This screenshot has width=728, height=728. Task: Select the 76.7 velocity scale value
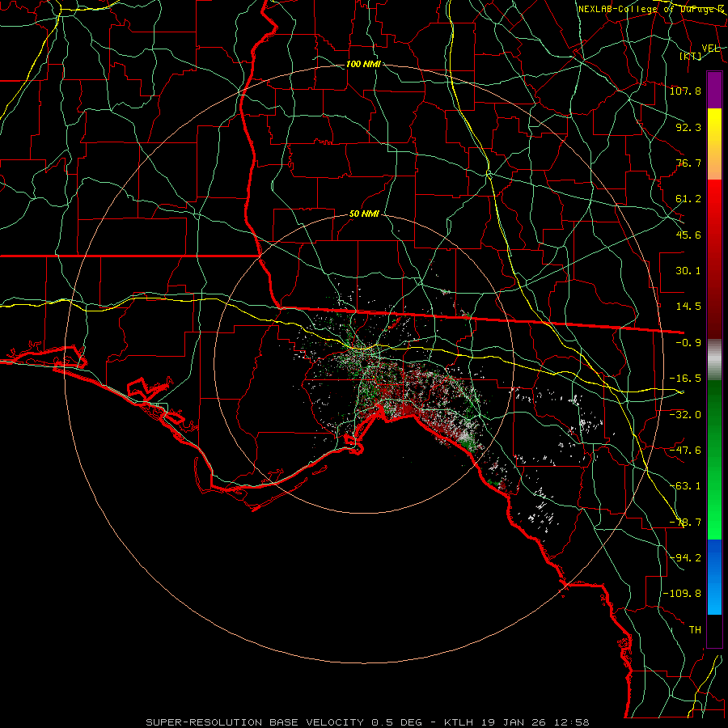(688, 163)
